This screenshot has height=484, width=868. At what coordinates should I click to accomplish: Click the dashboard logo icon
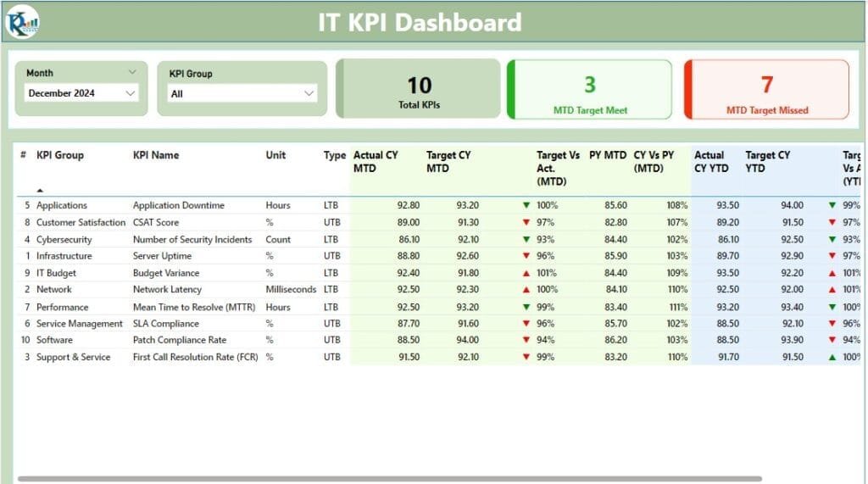coord(22,22)
